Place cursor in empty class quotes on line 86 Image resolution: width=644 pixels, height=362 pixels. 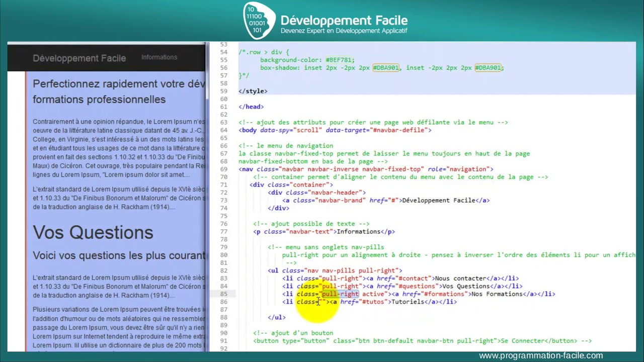click(x=322, y=302)
